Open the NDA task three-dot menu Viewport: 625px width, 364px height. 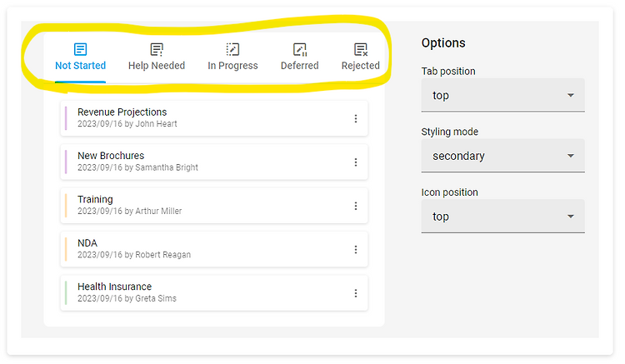point(356,250)
